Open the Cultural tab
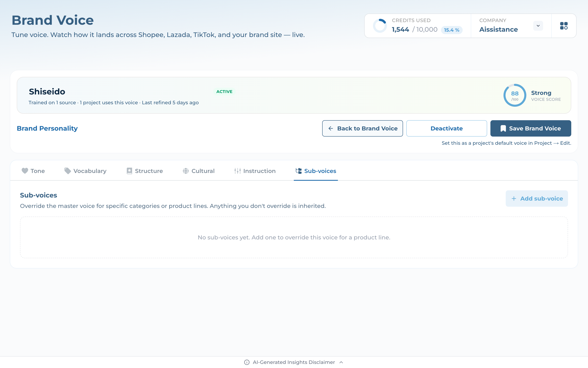The image size is (588, 368). [198, 171]
